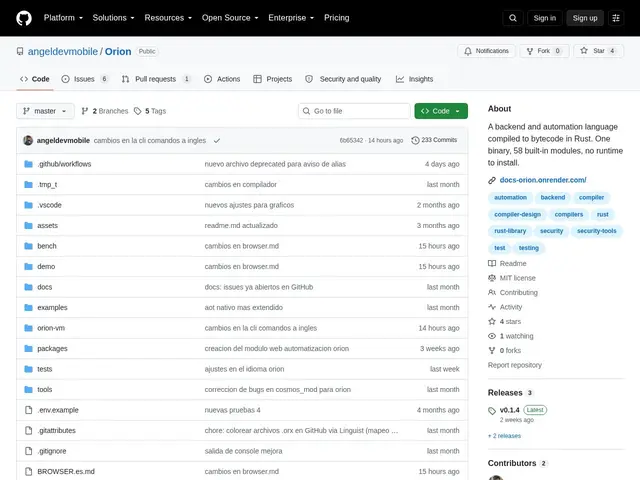Click the search magnifier icon in header

[513, 18]
